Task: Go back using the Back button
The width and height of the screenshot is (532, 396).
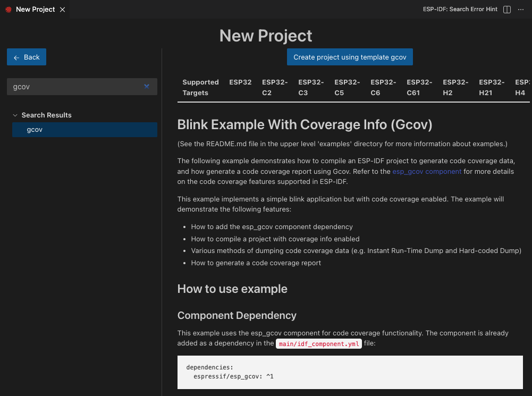Action: click(x=27, y=57)
